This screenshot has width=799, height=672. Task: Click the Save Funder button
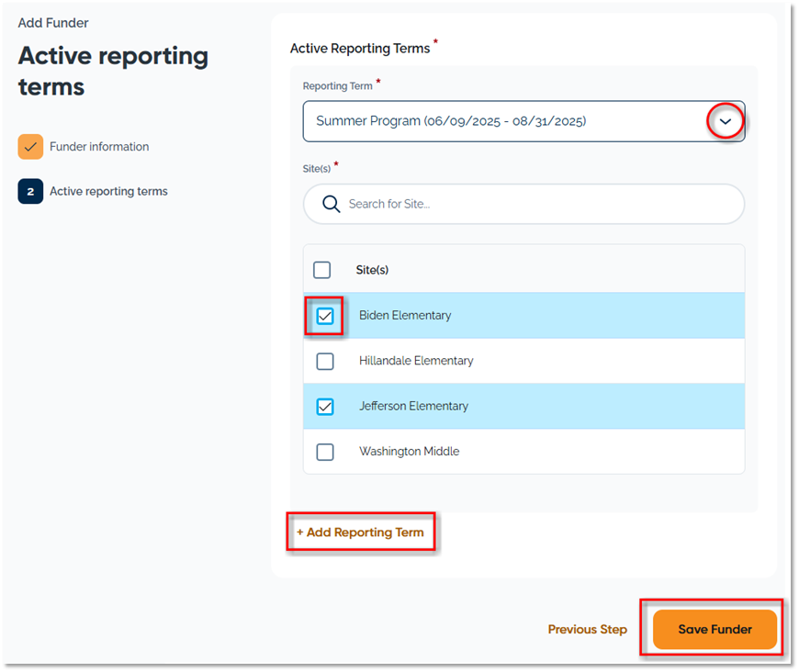715,630
